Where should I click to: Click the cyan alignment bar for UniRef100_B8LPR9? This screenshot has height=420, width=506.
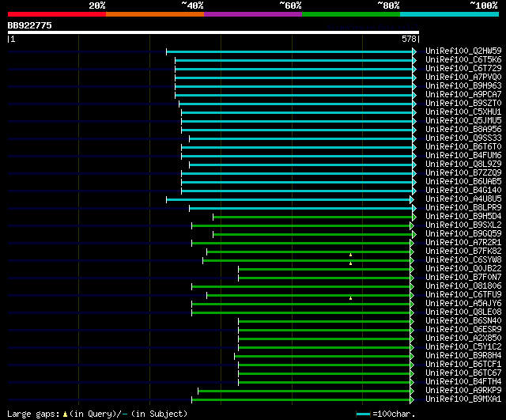click(300, 208)
